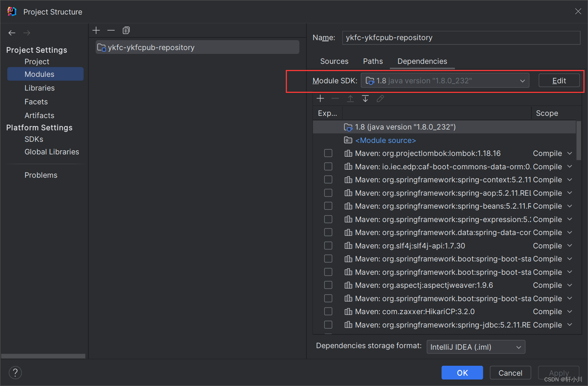The width and height of the screenshot is (588, 386).
Task: Click the spring-context library icon
Action: click(x=348, y=180)
